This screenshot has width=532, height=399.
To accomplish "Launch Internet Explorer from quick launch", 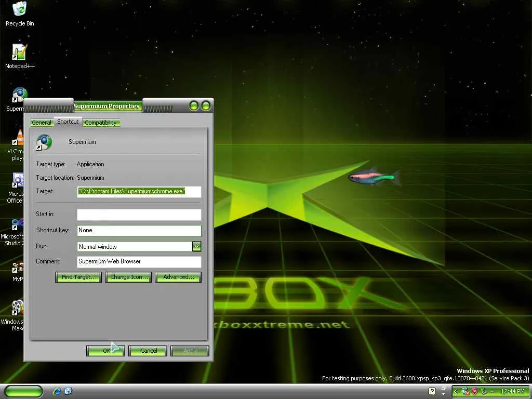I will point(57,391).
